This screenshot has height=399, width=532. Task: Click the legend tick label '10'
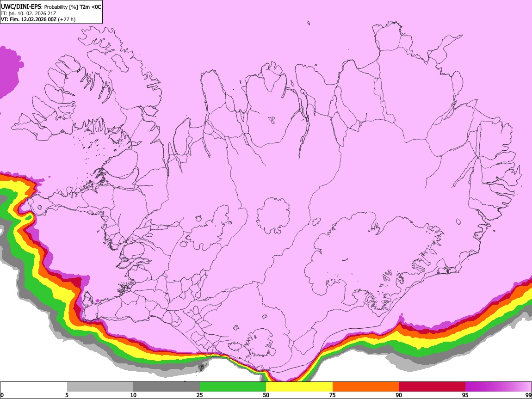point(133,395)
